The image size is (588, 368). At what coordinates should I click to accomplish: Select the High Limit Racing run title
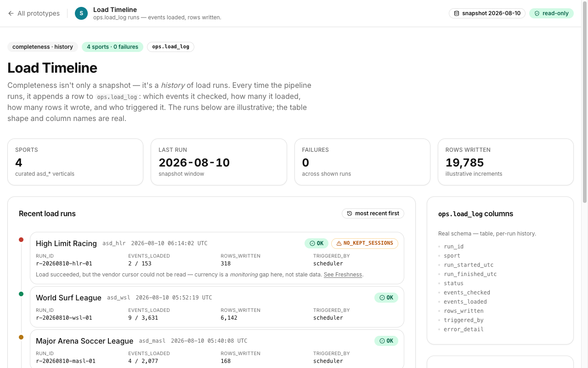pyautogui.click(x=66, y=243)
